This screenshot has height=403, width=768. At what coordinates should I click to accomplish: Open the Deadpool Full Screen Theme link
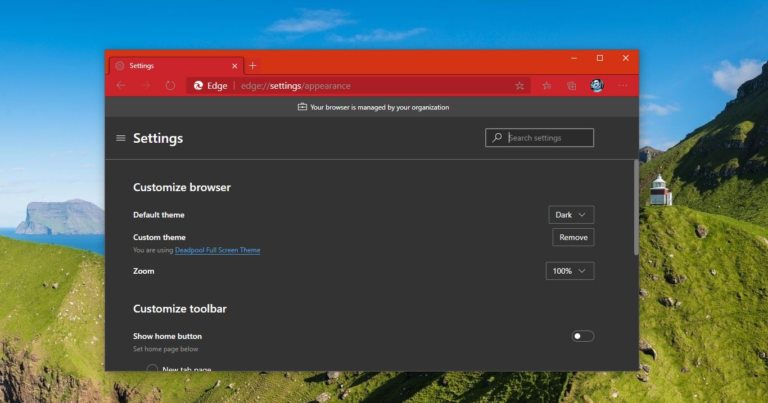click(x=217, y=250)
